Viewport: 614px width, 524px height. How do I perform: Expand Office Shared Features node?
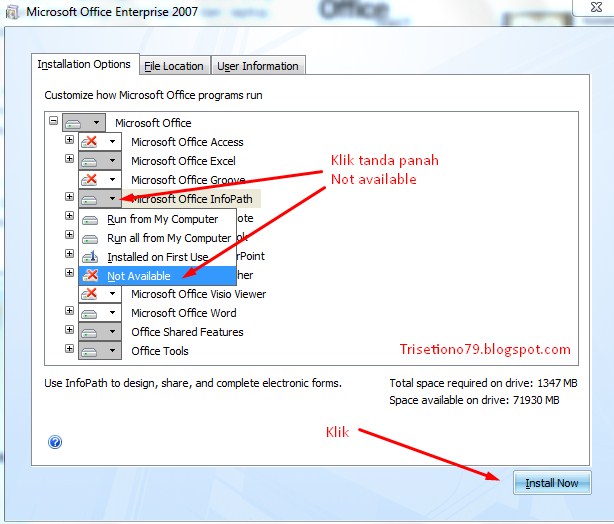69,329
